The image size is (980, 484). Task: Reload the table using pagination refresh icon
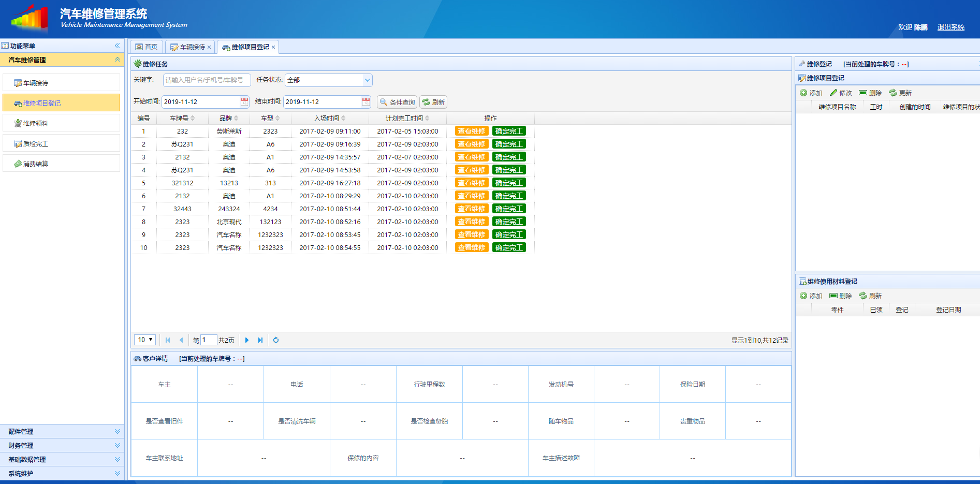276,340
